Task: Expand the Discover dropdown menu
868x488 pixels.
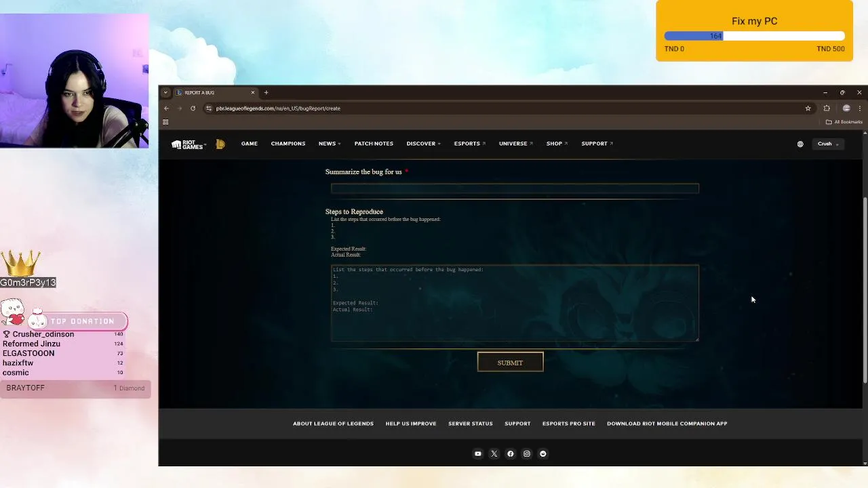Action: pos(424,144)
